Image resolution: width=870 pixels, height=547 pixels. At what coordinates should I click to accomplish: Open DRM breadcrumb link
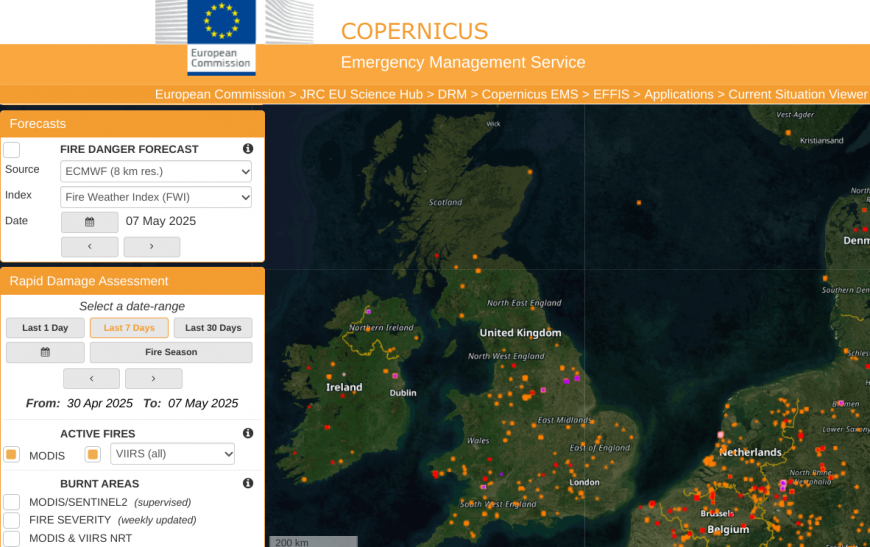point(452,94)
